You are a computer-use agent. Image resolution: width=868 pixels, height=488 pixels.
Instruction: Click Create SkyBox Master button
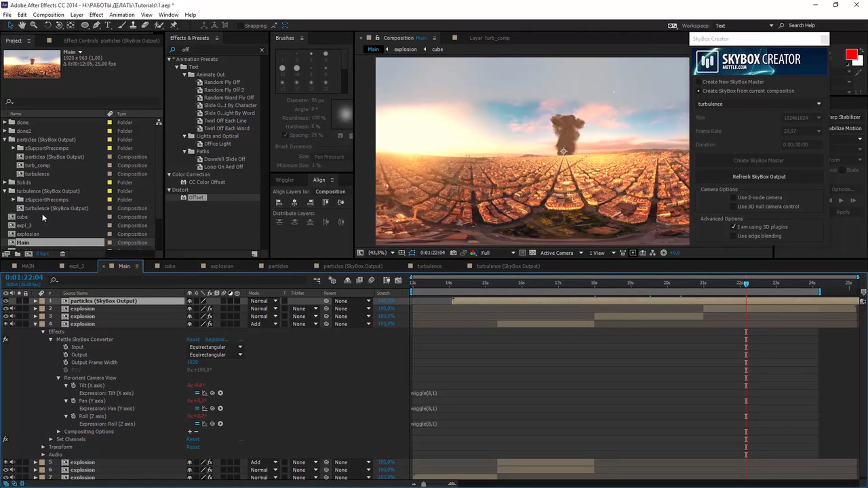tap(759, 160)
